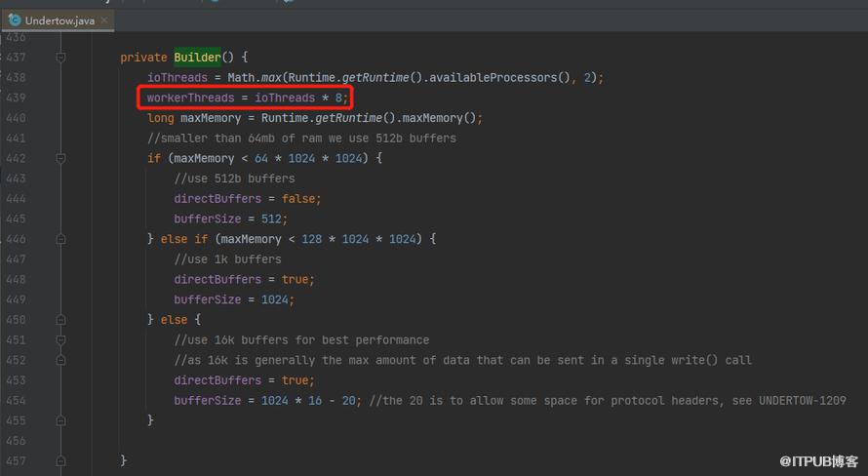Click 'directBuffers = true' on line 453
The height and width of the screenshot is (476, 868).
click(x=244, y=380)
